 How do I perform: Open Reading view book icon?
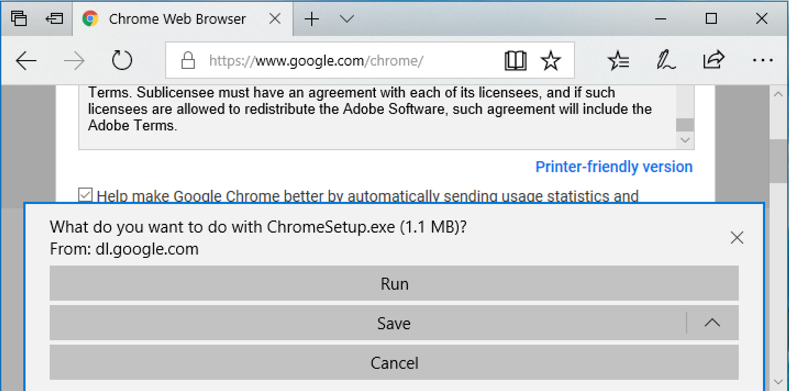(x=515, y=61)
